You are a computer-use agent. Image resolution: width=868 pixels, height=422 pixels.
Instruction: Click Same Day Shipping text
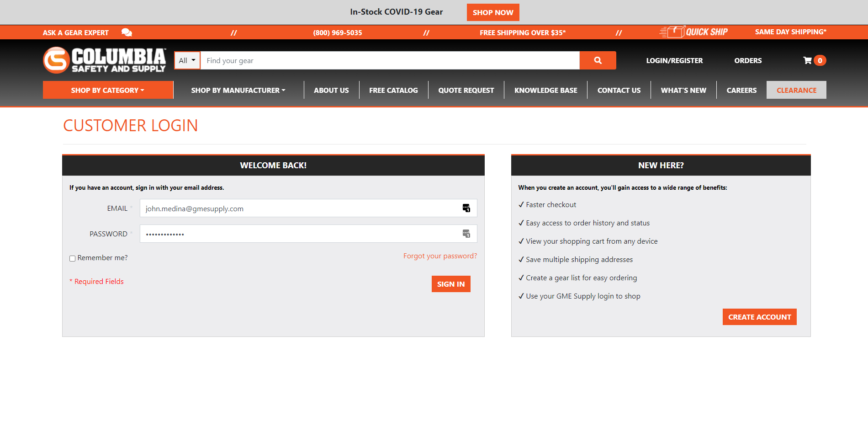(790, 32)
